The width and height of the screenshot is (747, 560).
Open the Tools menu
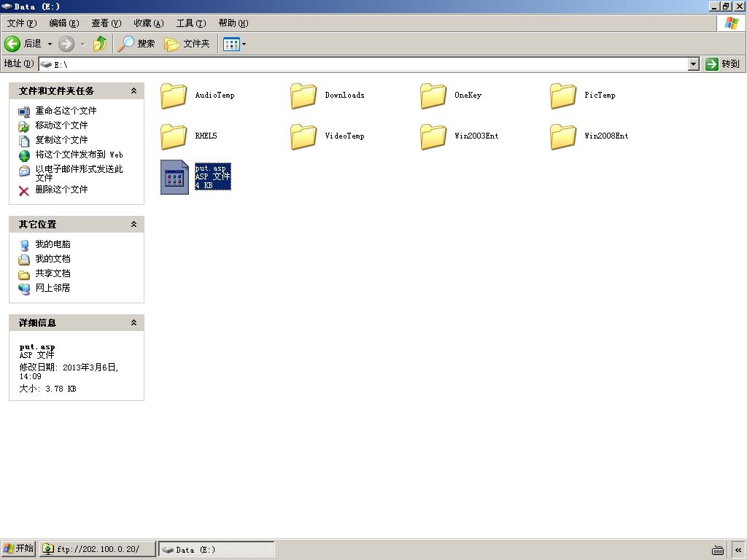[x=191, y=23]
